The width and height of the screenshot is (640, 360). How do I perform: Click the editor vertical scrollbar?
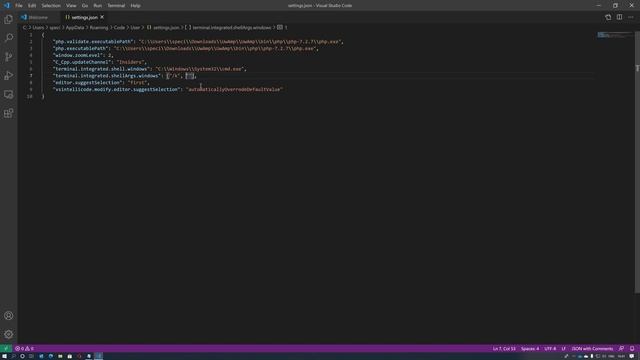[x=637, y=162]
